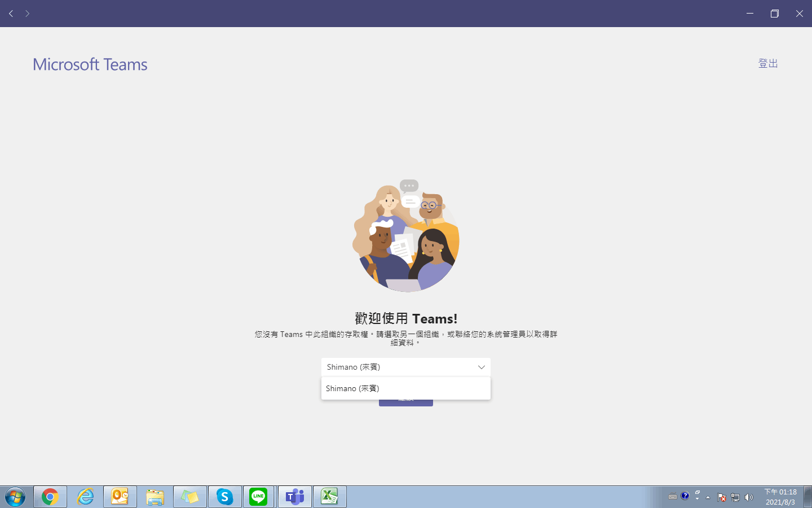Click the forward arrow in Teams title bar

27,14
